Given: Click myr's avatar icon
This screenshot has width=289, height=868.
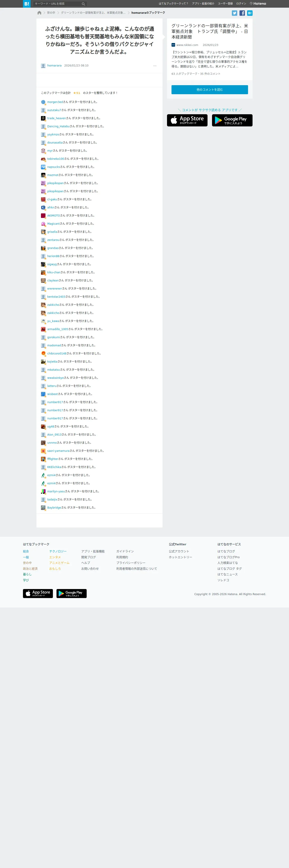Looking at the screenshot, I should pyautogui.click(x=43, y=151).
